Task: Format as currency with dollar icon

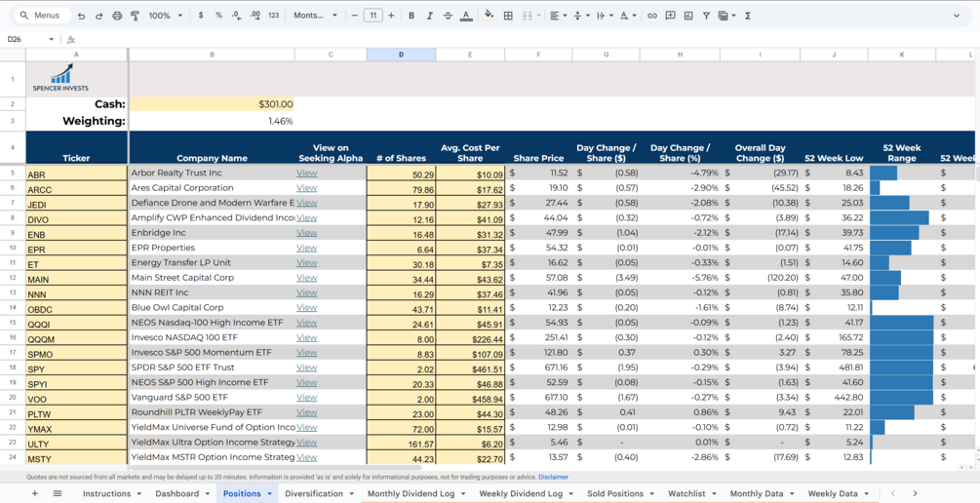Action: (201, 16)
